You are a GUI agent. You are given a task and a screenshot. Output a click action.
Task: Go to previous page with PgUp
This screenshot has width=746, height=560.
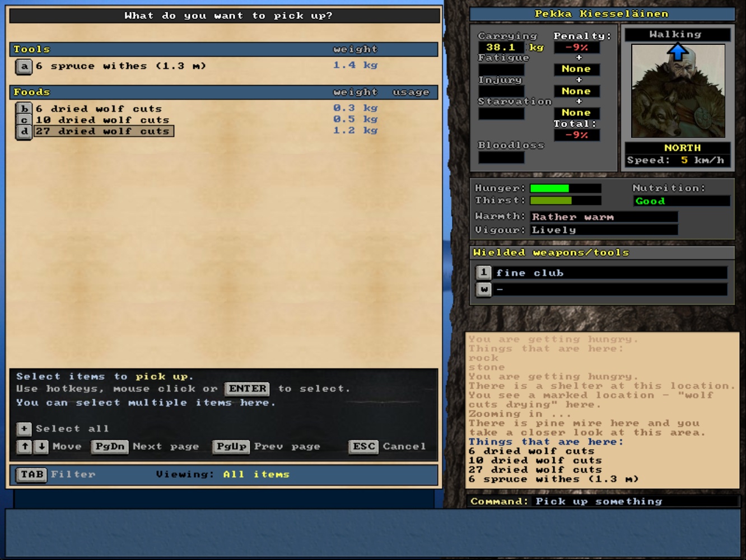231,447
